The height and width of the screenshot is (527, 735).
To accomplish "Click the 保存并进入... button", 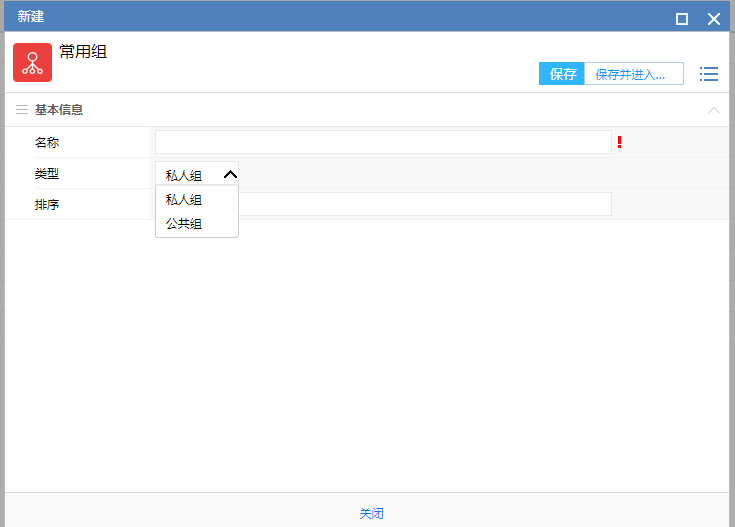I will pyautogui.click(x=632, y=74).
